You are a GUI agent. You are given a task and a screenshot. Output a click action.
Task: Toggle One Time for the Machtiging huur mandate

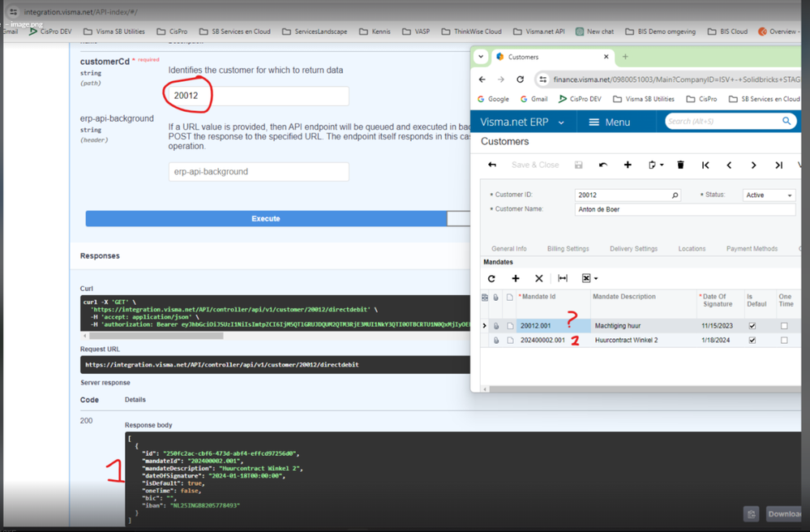coord(784,326)
